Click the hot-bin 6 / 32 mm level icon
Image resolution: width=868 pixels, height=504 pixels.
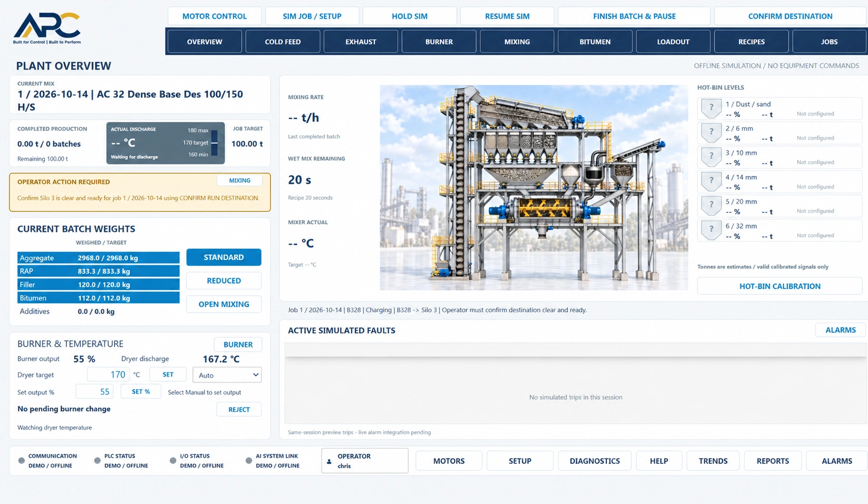[711, 230]
